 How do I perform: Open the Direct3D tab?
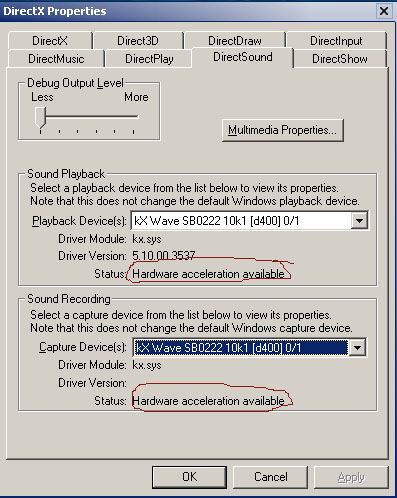click(x=138, y=41)
